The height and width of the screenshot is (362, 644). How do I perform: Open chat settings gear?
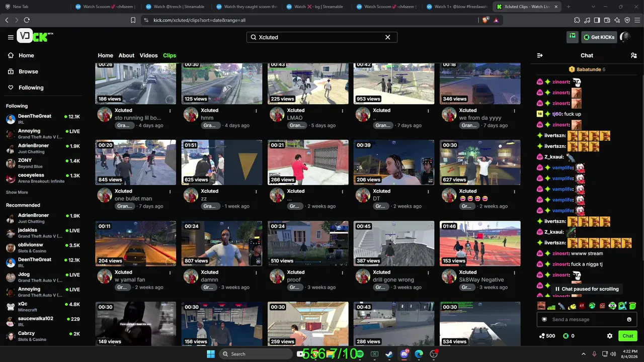610,336
